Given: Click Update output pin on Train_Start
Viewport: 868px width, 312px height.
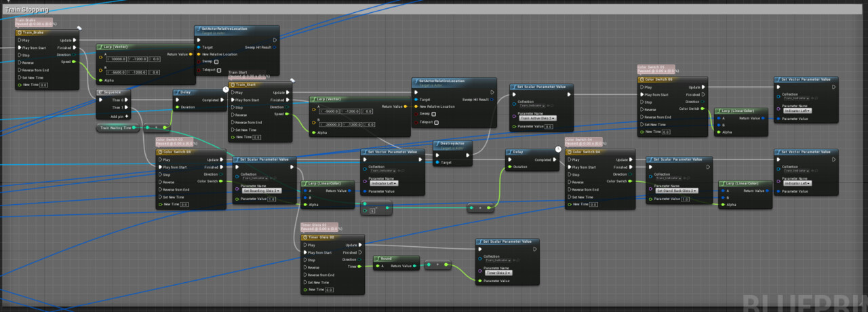Looking at the screenshot, I should pyautogui.click(x=288, y=92).
